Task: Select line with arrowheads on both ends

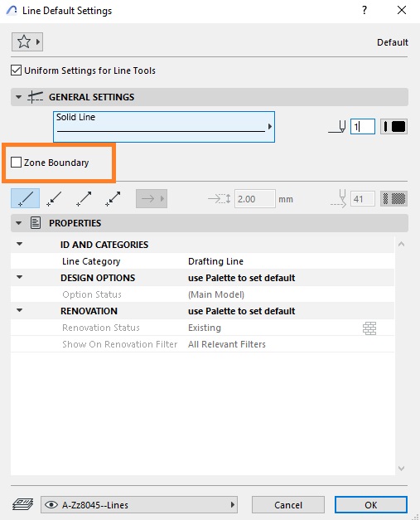Action: (113, 198)
